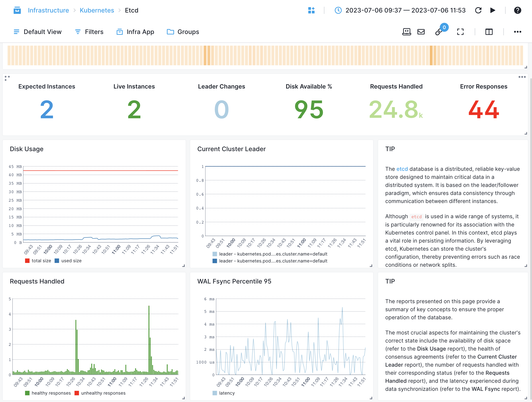The width and height of the screenshot is (532, 402).
Task: Click the tallest bar in Requests Handled chart
Action: (x=149, y=340)
